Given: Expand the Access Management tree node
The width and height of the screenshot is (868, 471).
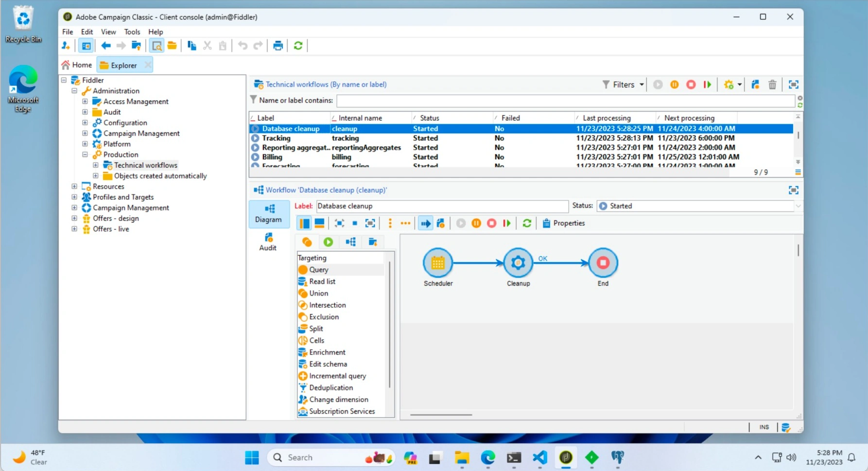Looking at the screenshot, I should pyautogui.click(x=85, y=102).
